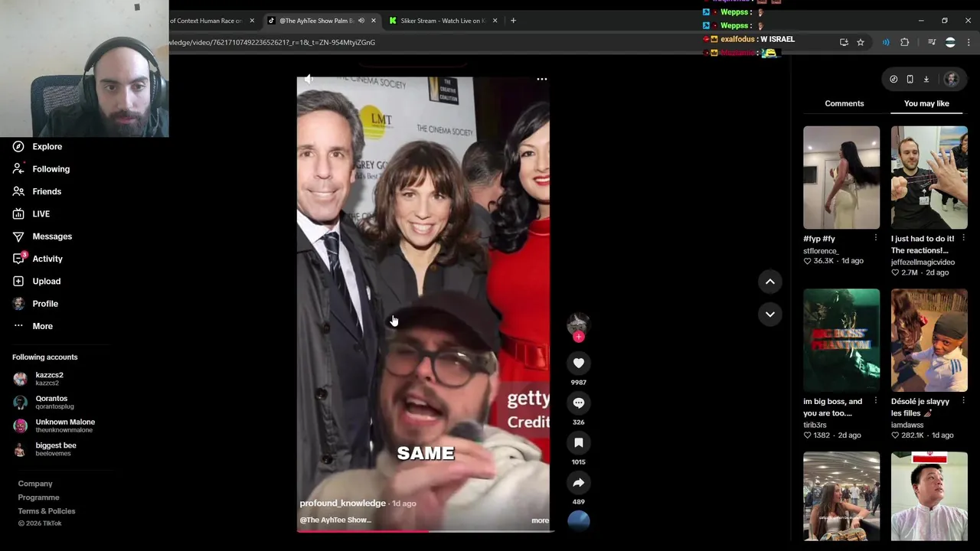Open the get app phone icon
The height and width of the screenshot is (551, 980).
(x=910, y=80)
